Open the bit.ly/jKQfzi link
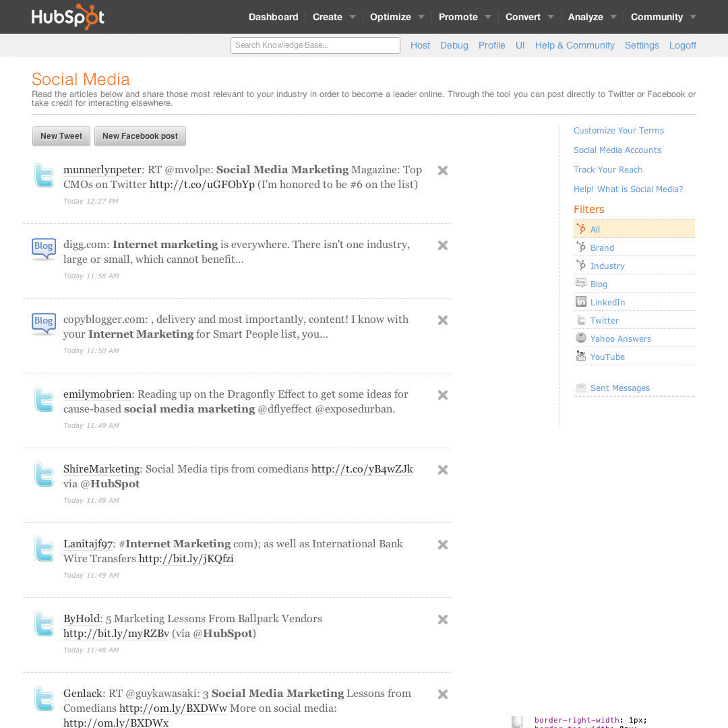 (x=186, y=559)
